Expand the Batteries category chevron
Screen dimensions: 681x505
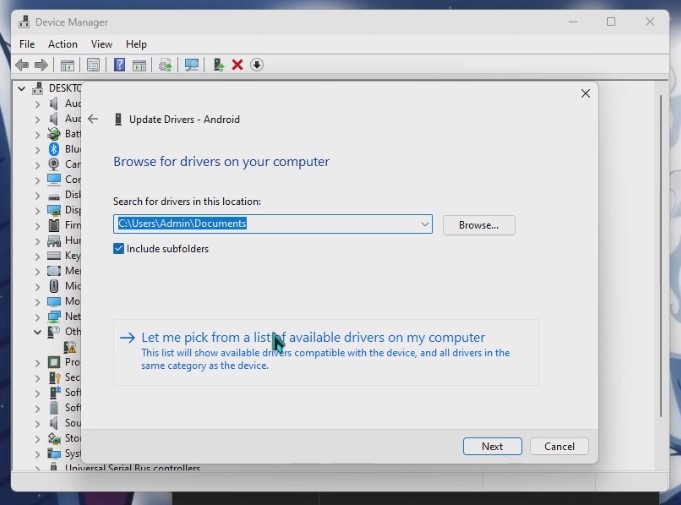[37, 134]
